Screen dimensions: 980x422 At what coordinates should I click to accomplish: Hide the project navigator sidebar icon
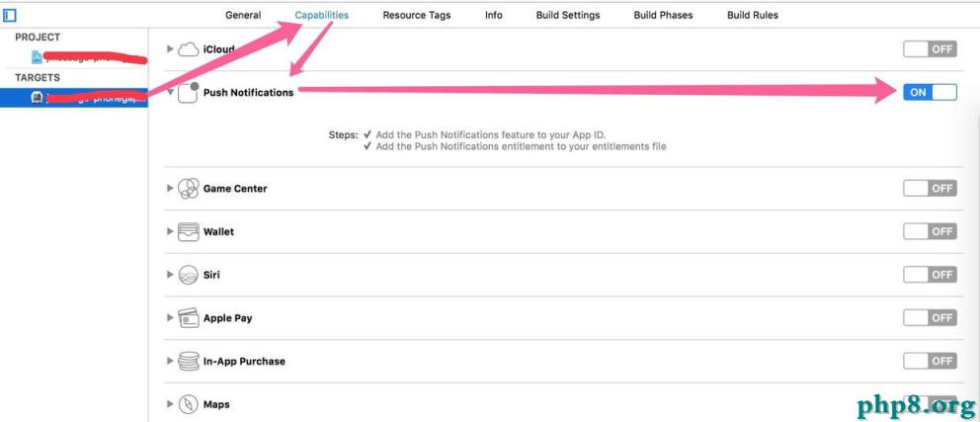pyautogui.click(x=10, y=15)
